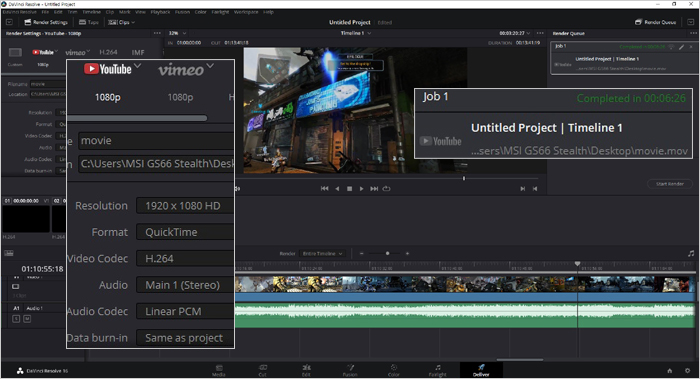Remove Job 1 using its X icon
The image size is (700, 379).
pos(691,46)
